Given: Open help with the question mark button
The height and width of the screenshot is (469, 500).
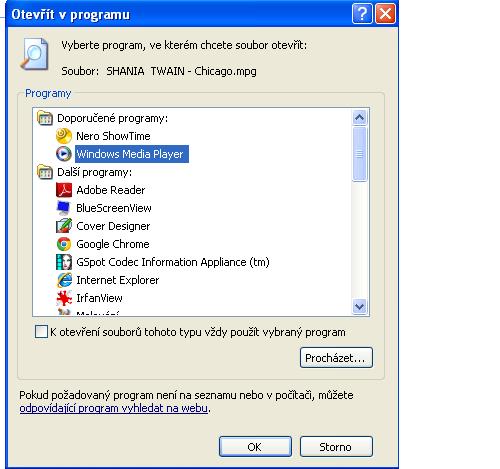Looking at the screenshot, I should point(362,14).
